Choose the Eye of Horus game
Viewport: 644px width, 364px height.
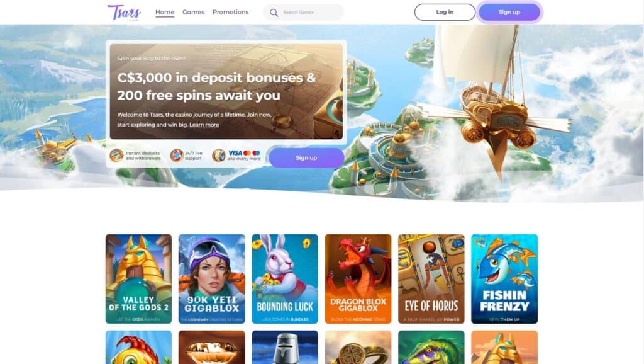tap(431, 279)
